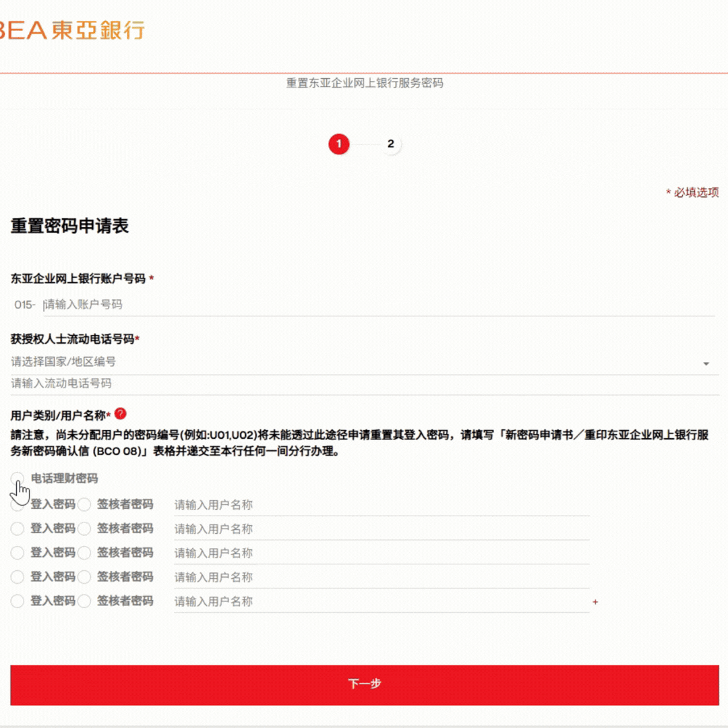Click the 重置密码申请表 heading

pyautogui.click(x=69, y=226)
